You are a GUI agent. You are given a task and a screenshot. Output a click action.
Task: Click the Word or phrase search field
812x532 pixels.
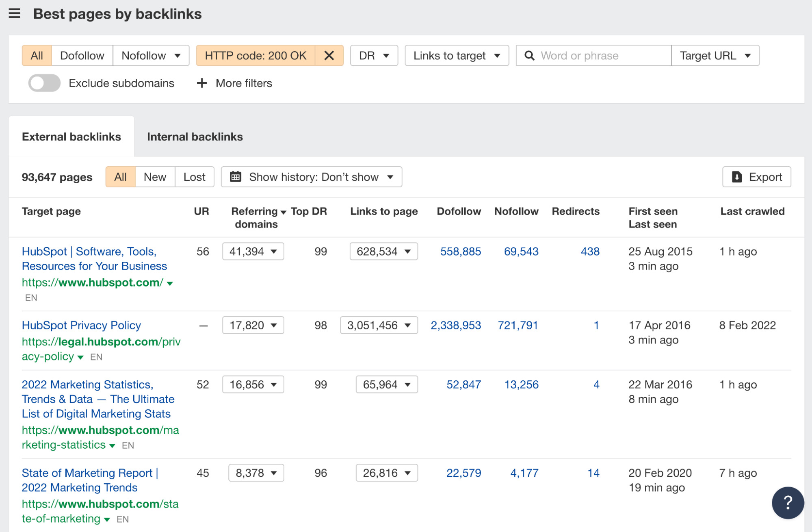[x=593, y=55]
